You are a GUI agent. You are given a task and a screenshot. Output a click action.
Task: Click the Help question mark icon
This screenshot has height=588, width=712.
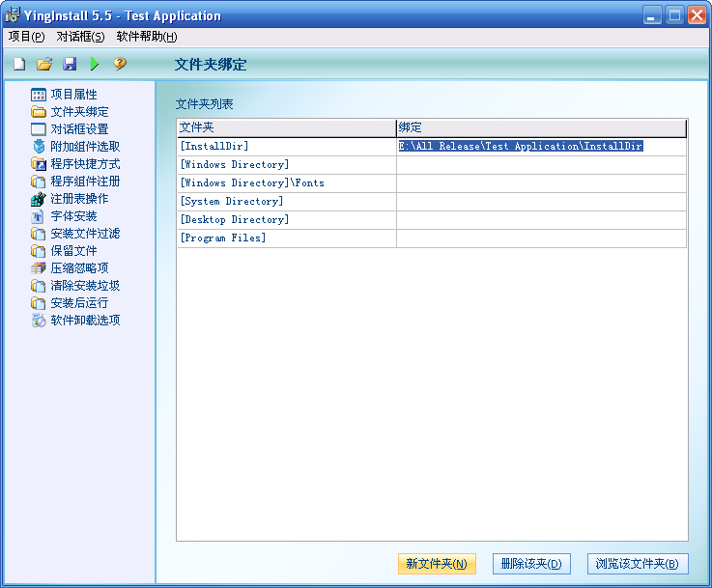[120, 64]
